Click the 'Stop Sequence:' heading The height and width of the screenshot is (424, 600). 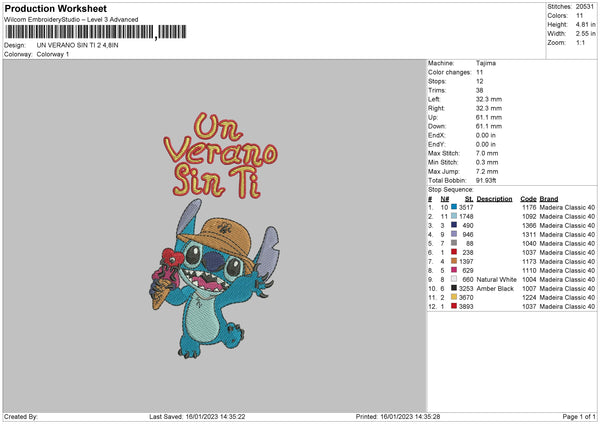click(451, 190)
